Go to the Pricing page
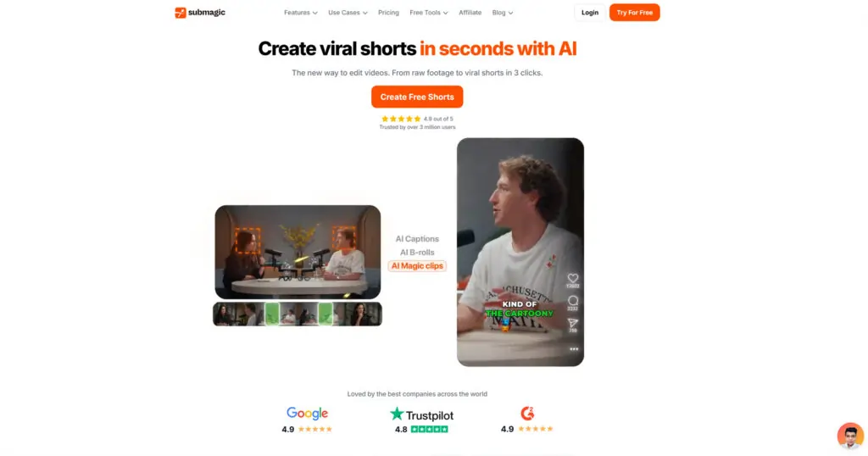Screen dimensions: 868x456 (x=388, y=13)
